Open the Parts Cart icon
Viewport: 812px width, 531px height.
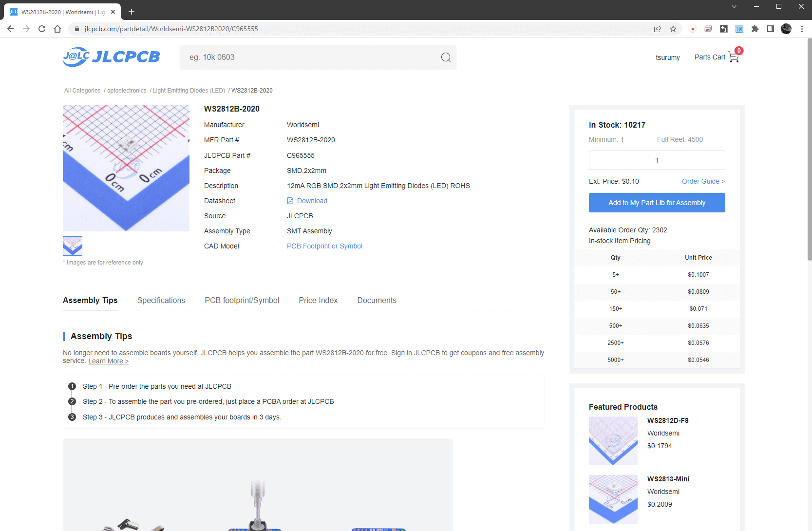(x=734, y=57)
